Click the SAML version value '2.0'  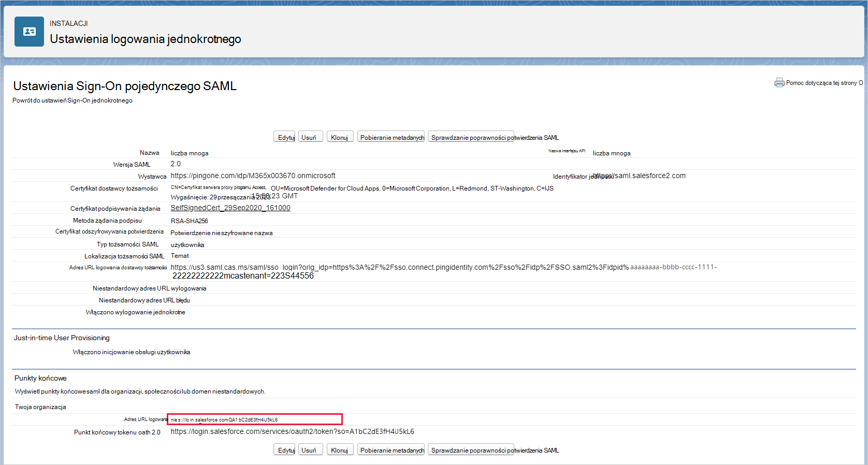pos(176,164)
